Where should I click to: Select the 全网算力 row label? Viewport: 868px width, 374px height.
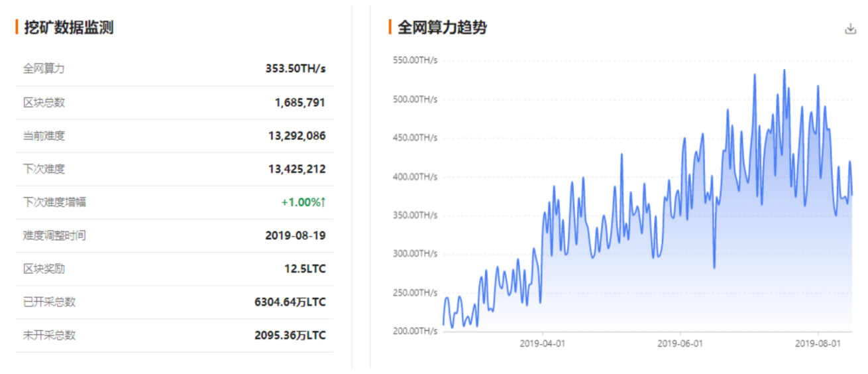44,68
